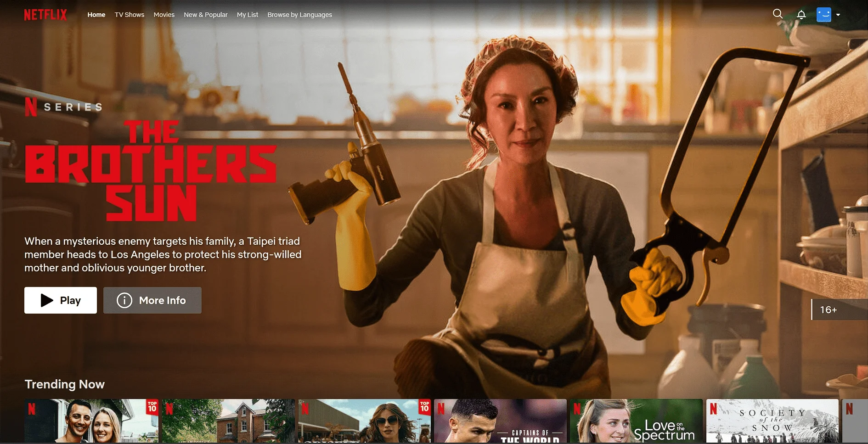Open the Society of the Snow thumbnail
This screenshot has height=444, width=868.
point(772,421)
